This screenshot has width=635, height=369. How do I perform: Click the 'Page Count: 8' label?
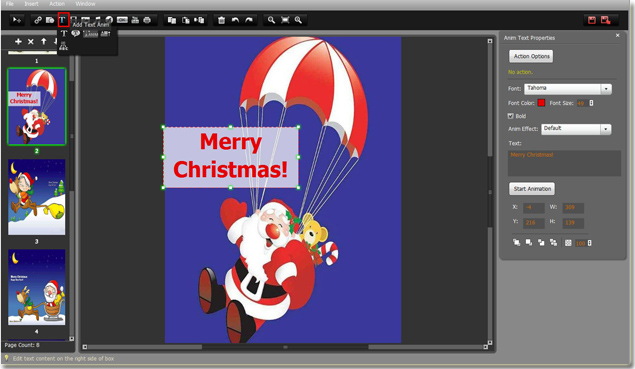22,345
